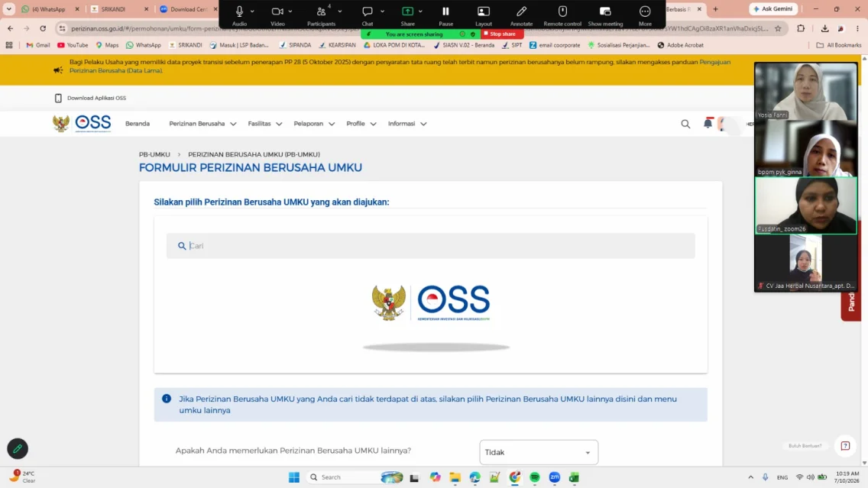Open Zoom app from taskbar
The width and height of the screenshot is (868, 488).
point(554,477)
